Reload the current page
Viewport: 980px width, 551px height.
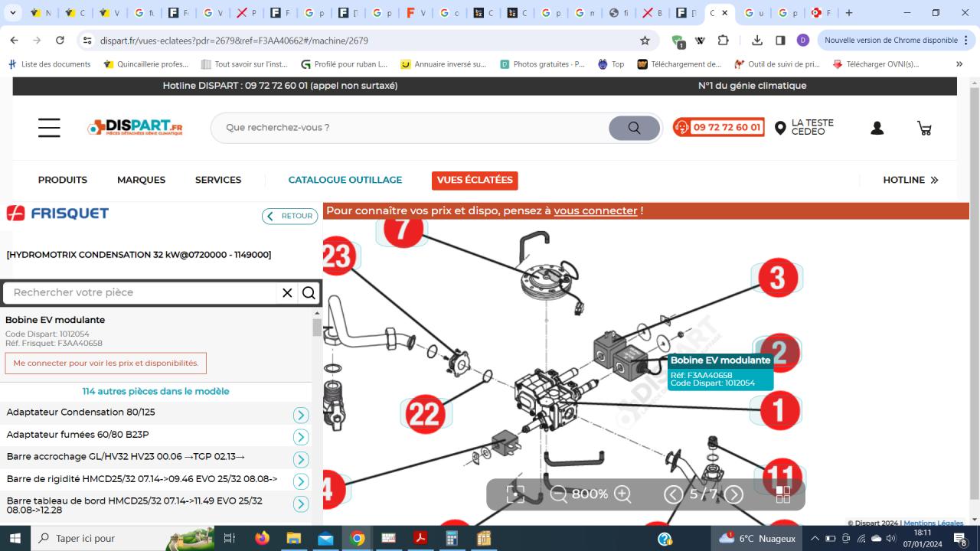coord(60,41)
